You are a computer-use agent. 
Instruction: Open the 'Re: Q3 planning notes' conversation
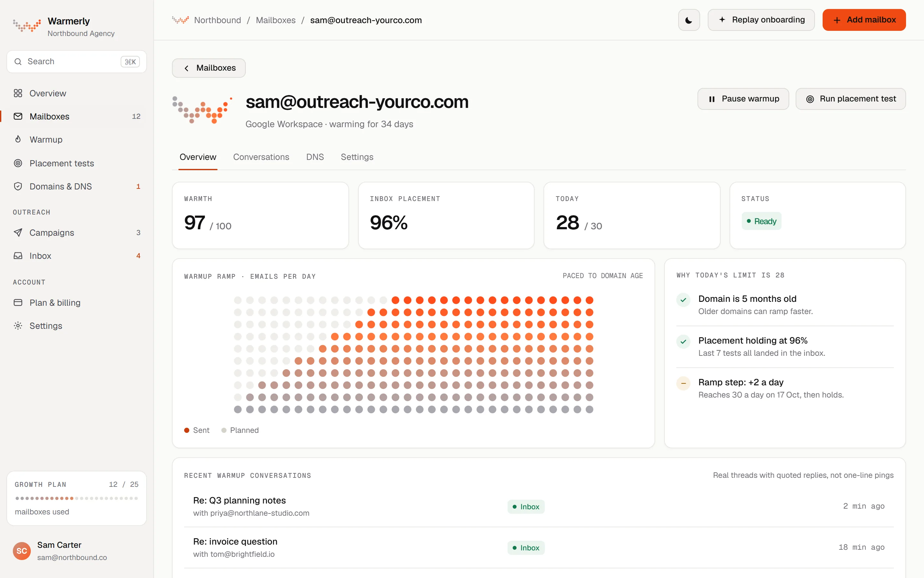click(539, 506)
